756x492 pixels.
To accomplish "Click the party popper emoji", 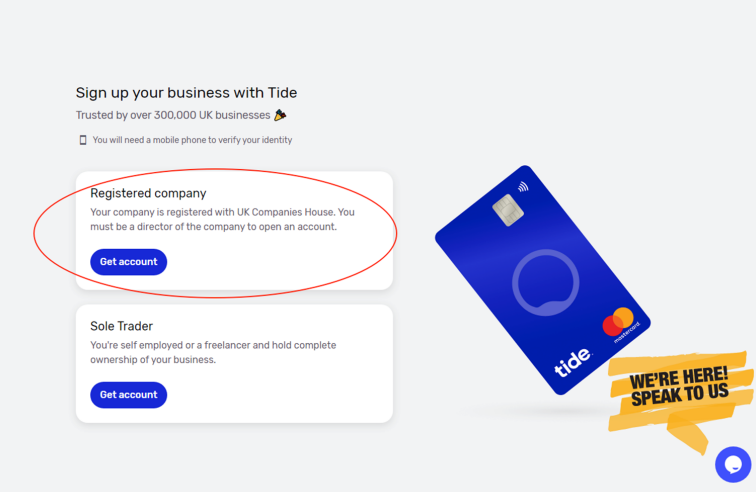I will [x=280, y=115].
